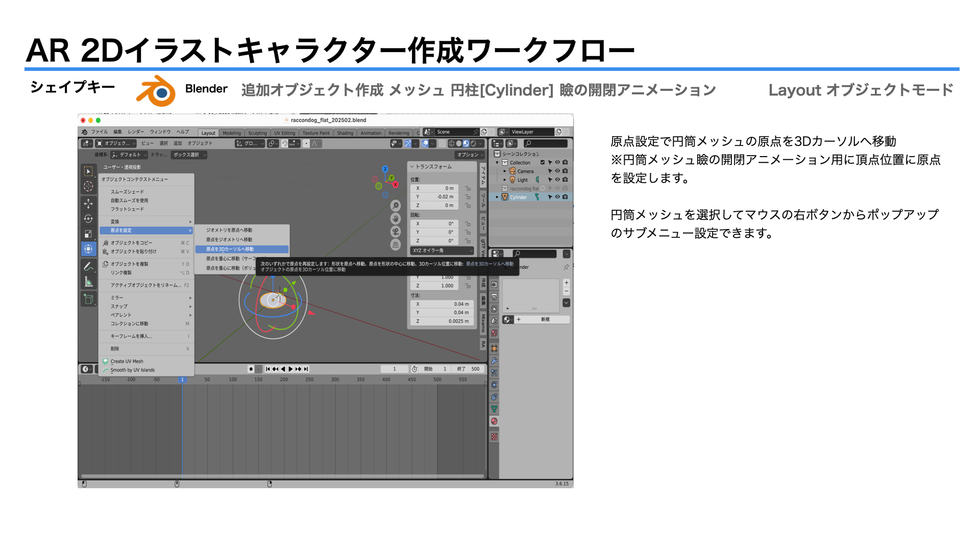Toggle Camera selectability arrow icon
Image resolution: width=980 pixels, height=551 pixels.
(550, 171)
